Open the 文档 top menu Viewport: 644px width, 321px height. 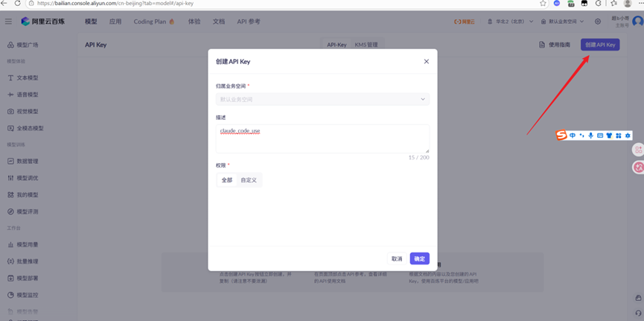coord(219,22)
